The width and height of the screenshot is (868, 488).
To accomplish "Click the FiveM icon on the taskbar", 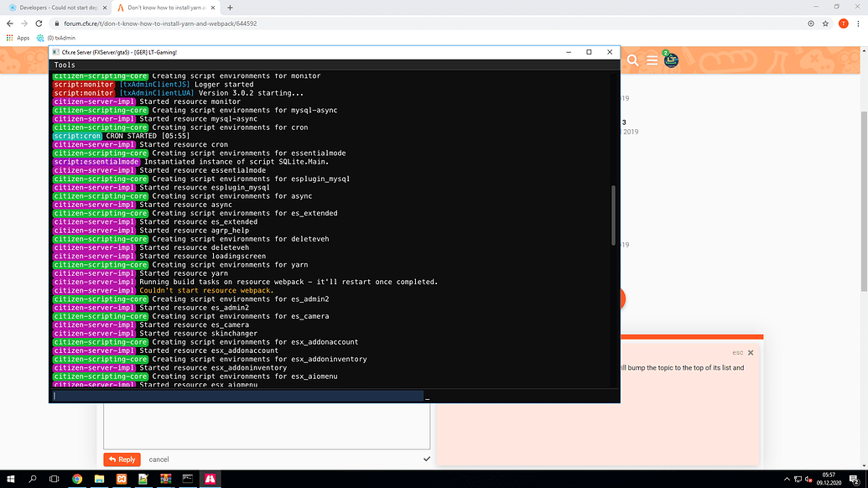I will (x=211, y=480).
